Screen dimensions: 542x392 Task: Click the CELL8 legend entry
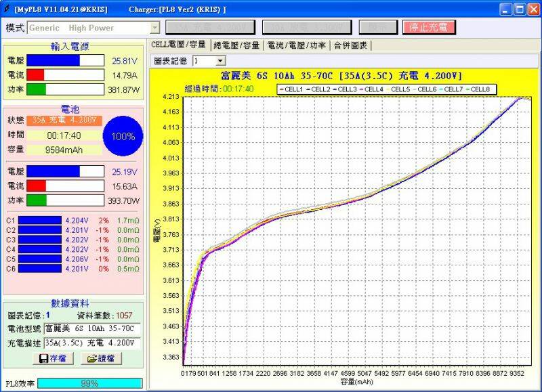point(478,89)
